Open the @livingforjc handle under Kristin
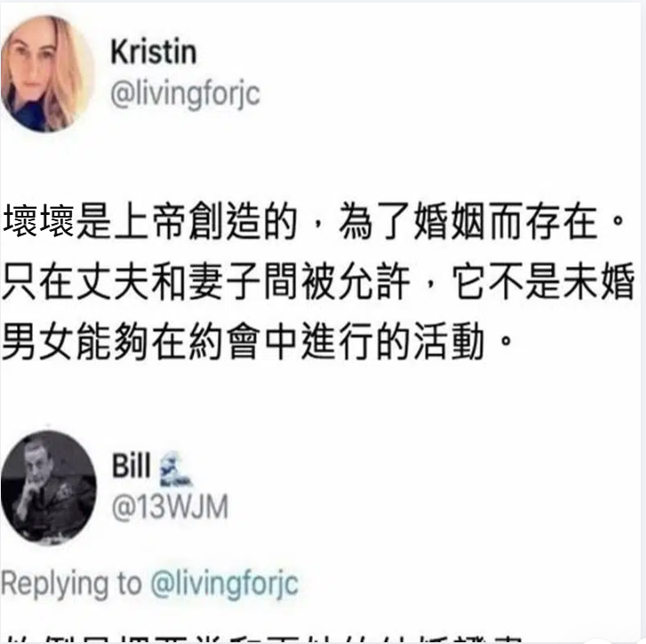This screenshot has height=644, width=646. tap(186, 94)
